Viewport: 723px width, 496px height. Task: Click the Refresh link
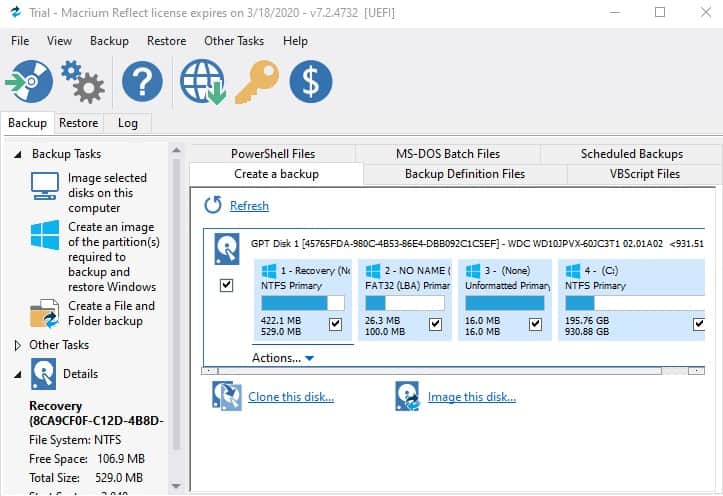click(x=249, y=206)
